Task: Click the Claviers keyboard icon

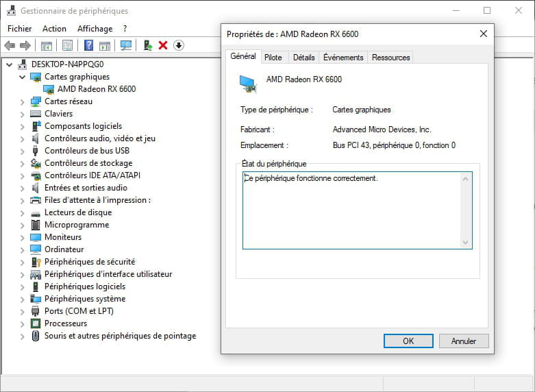Action: click(36, 114)
